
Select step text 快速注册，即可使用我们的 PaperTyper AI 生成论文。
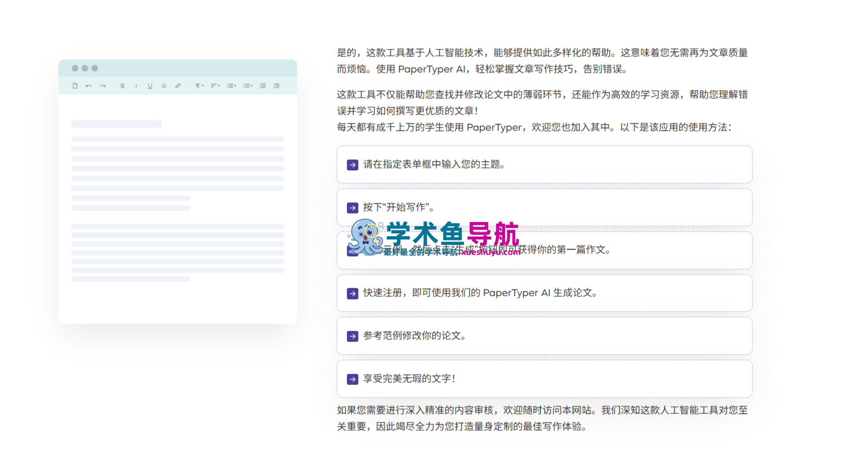point(480,293)
